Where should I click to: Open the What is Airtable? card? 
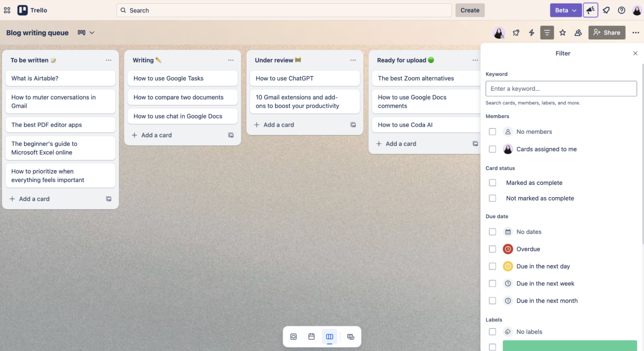60,78
